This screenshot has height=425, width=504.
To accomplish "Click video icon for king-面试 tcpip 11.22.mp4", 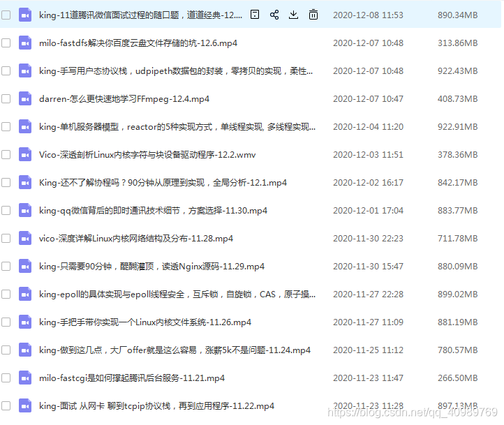I will pyautogui.click(x=25, y=405).
